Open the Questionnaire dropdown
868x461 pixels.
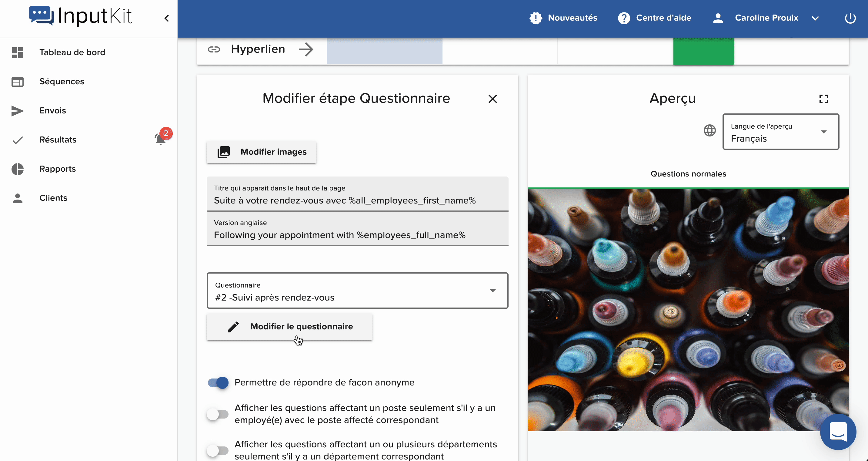pyautogui.click(x=358, y=291)
